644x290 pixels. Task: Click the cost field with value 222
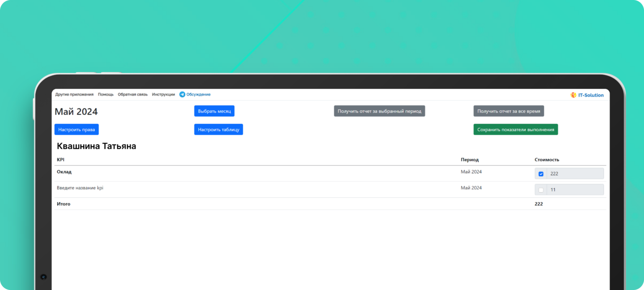click(575, 174)
